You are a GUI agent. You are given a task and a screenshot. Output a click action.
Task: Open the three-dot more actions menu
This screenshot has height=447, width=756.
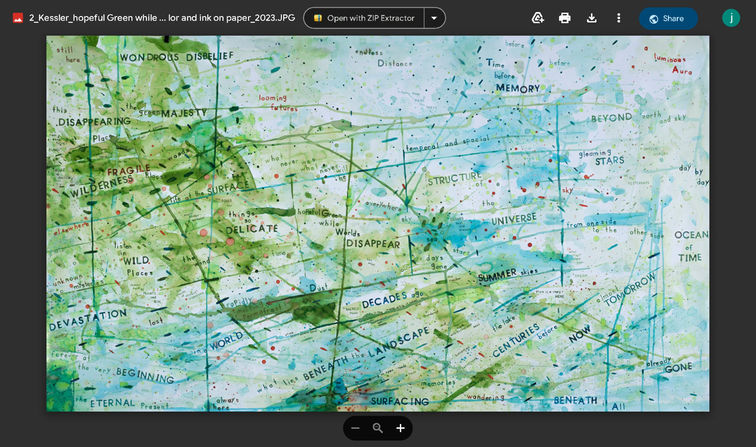(x=619, y=18)
